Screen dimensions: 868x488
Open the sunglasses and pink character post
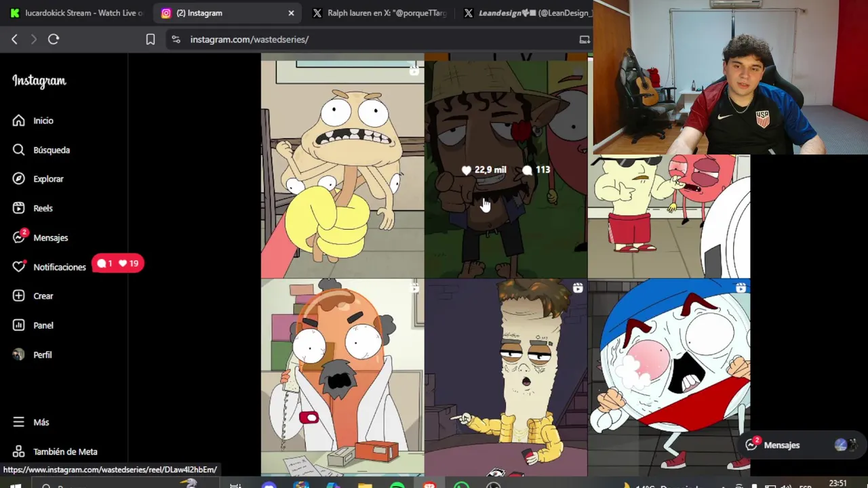point(669,216)
